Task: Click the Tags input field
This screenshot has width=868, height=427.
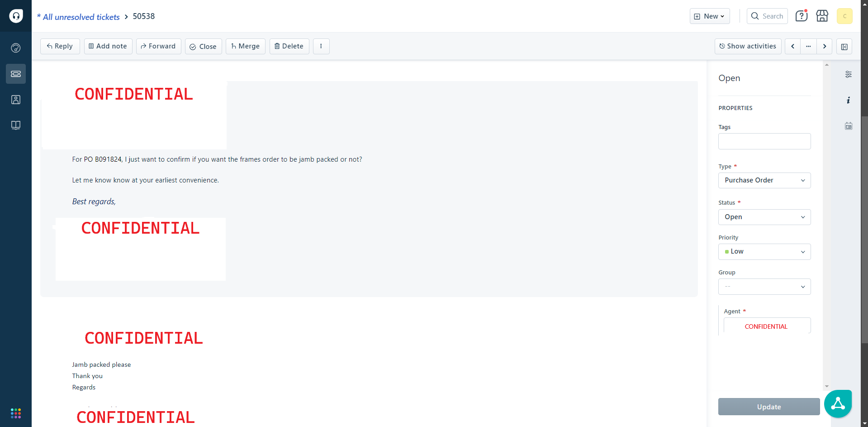Action: (764, 141)
